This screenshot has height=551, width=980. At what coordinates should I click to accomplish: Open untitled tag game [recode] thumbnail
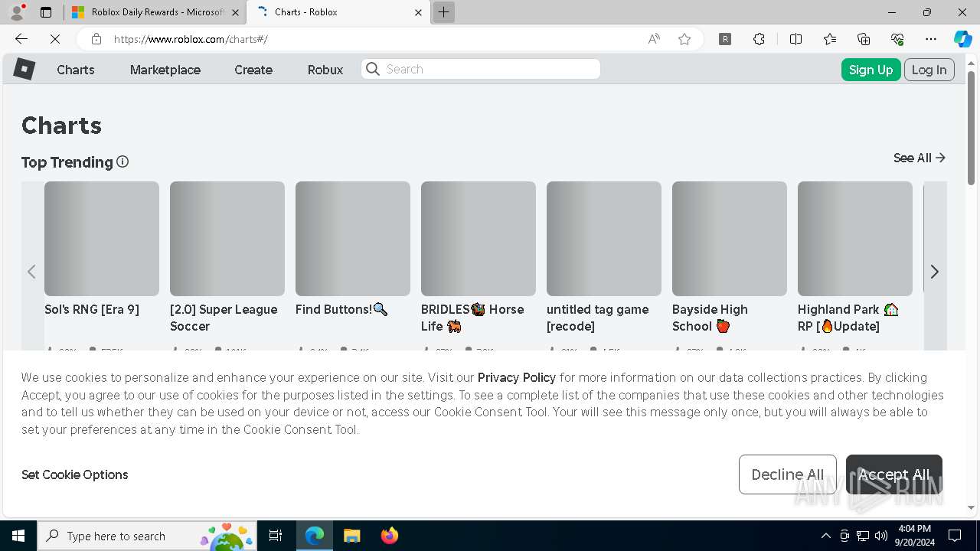point(604,239)
